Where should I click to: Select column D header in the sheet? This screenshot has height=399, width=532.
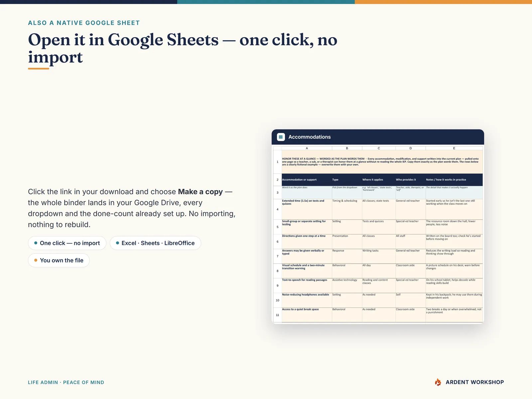point(411,148)
